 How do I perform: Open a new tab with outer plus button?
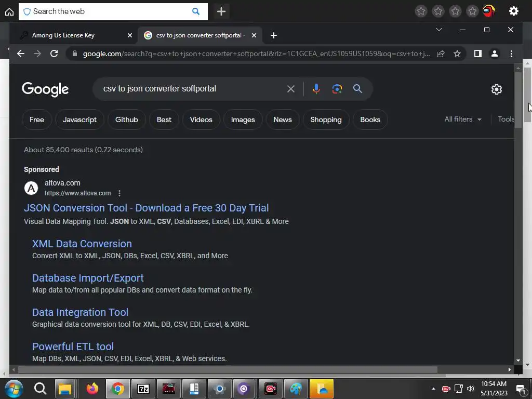[221, 11]
